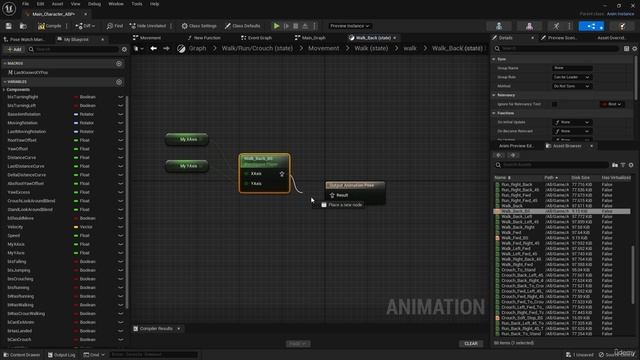
Task: Compile the animation blueprint
Action: 49,26
